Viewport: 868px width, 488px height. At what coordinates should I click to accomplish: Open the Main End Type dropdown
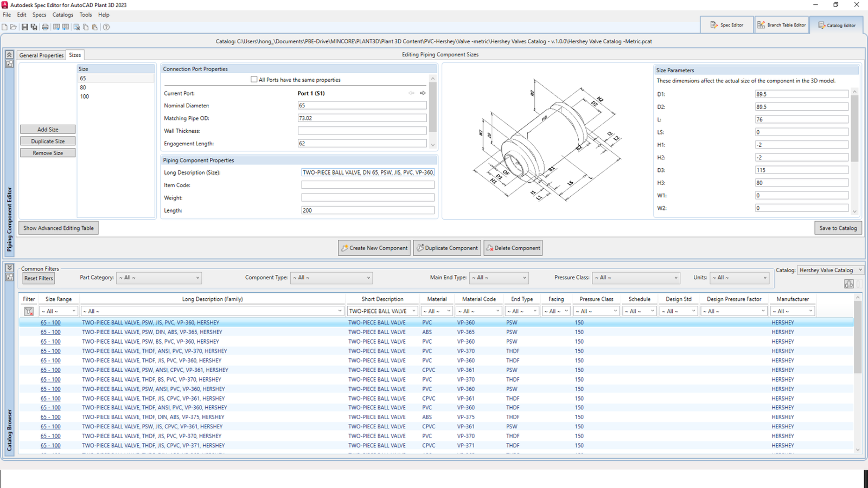coord(499,278)
